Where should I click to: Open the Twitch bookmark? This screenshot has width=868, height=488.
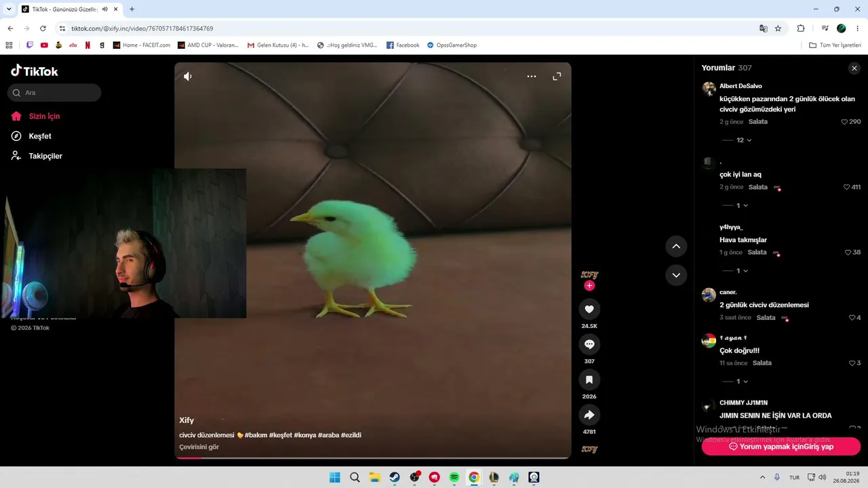click(30, 45)
